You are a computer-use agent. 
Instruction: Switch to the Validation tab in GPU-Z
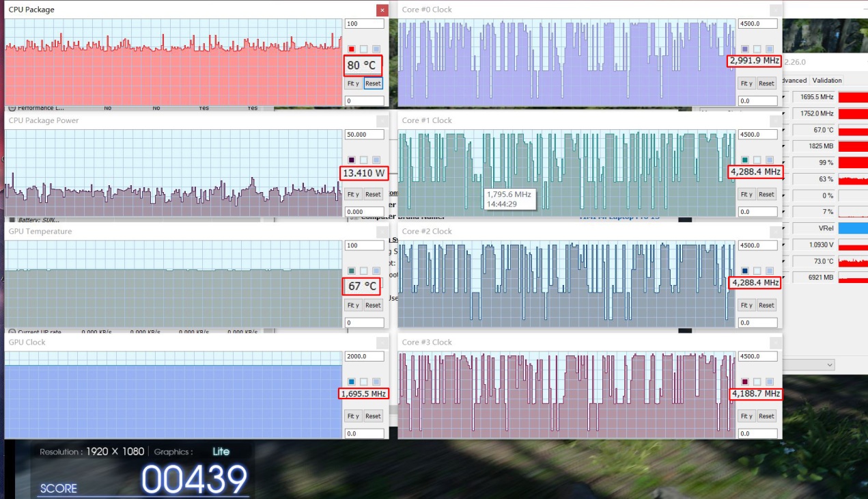click(827, 81)
